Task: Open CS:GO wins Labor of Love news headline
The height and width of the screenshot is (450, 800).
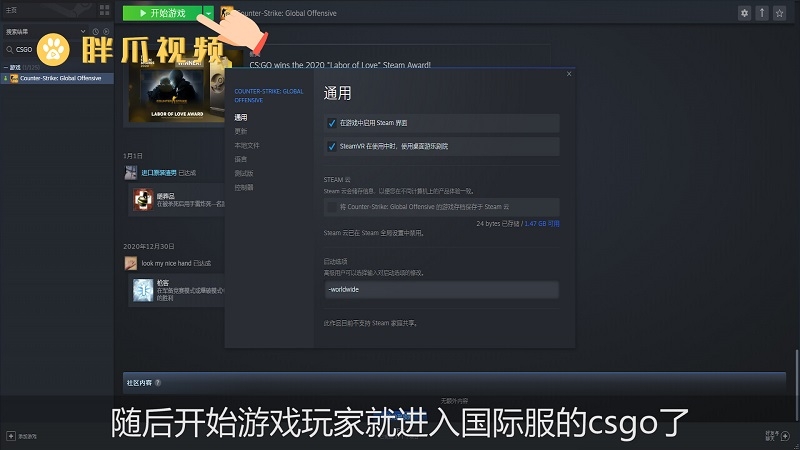Action: click(x=340, y=65)
